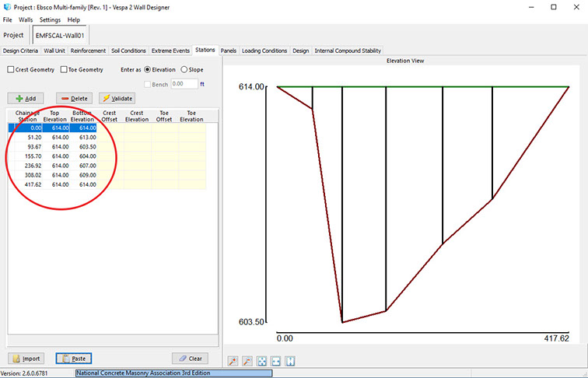Enable the Toe Geometry checkbox
Image resolution: width=588 pixels, height=378 pixels.
coord(64,70)
